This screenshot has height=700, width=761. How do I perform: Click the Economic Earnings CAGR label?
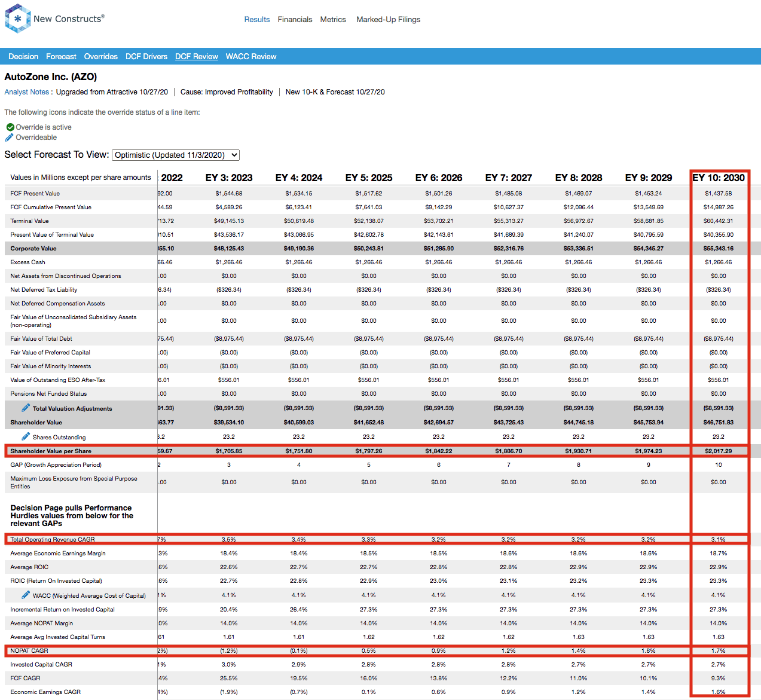click(45, 692)
